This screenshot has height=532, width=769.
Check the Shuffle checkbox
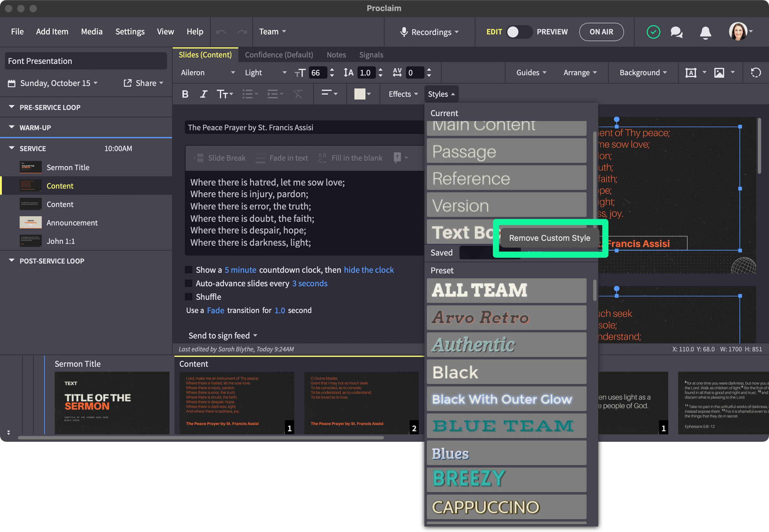(x=189, y=297)
